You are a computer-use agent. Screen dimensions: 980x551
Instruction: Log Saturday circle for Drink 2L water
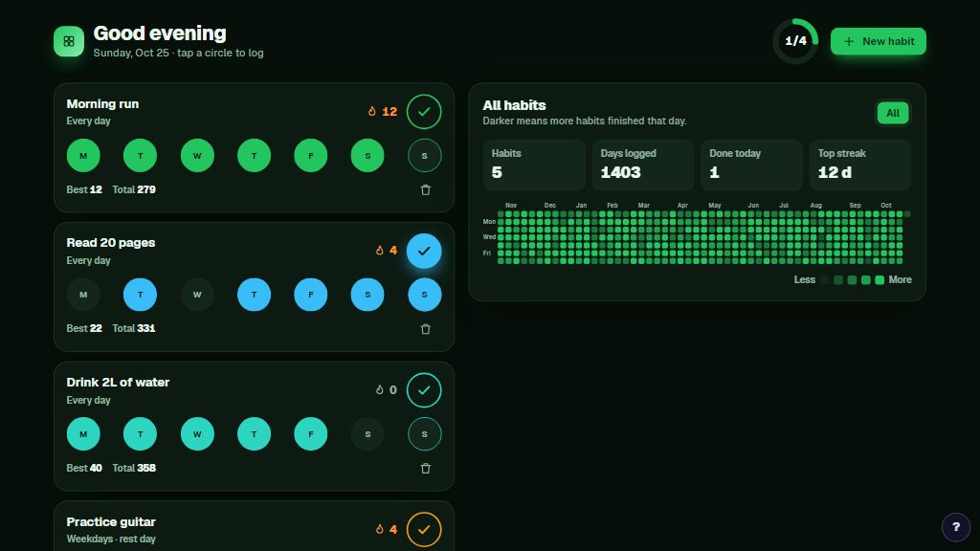367,434
